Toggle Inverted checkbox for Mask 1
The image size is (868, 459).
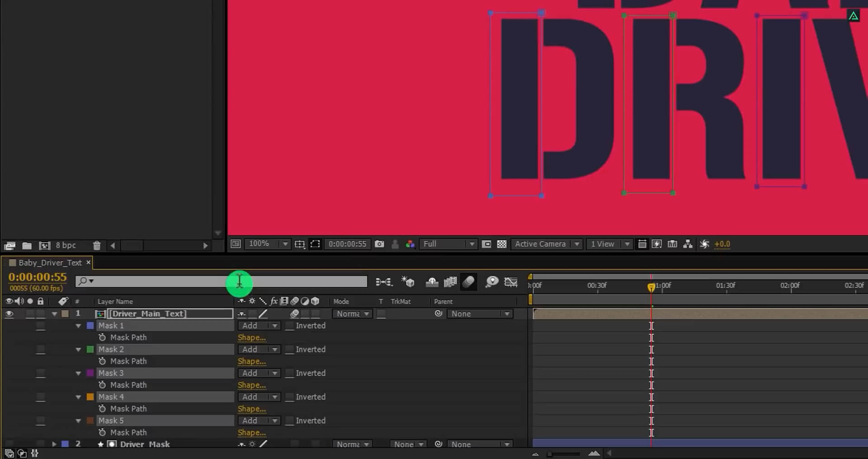pyautogui.click(x=290, y=326)
